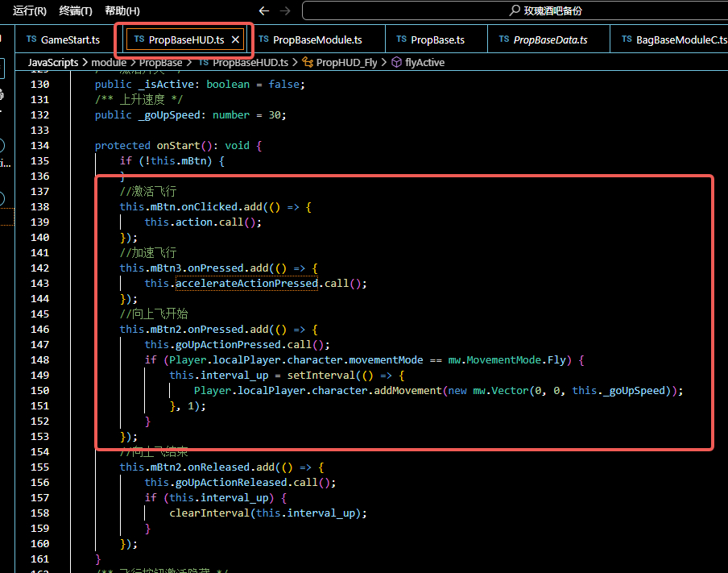Image resolution: width=728 pixels, height=573 pixels.
Task: Click the _goUpSpeed declaration on line 132
Action: tap(169, 114)
